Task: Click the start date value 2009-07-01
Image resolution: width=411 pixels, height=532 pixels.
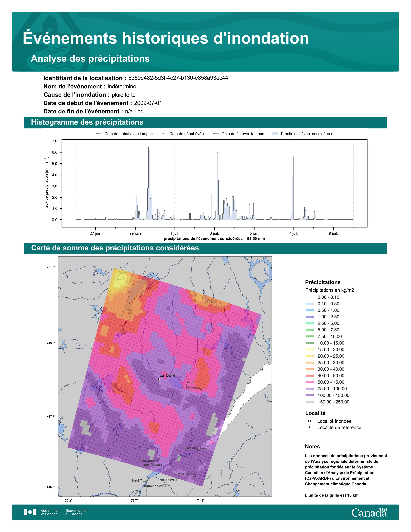Action: click(x=148, y=103)
